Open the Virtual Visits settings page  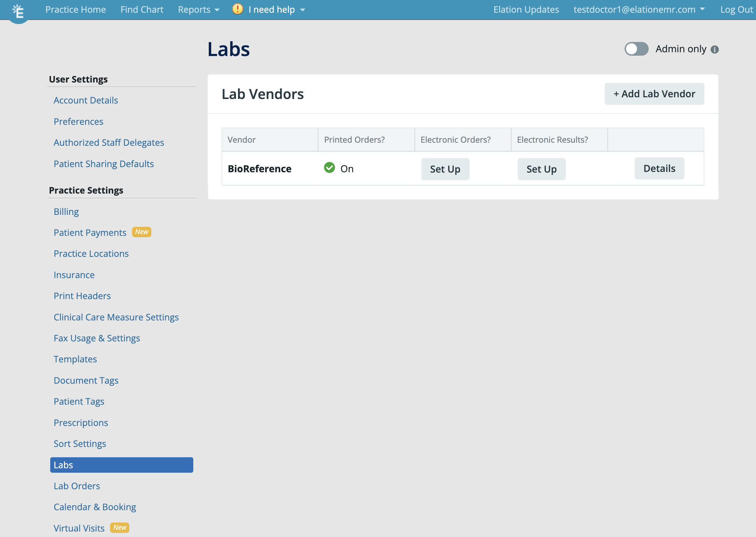tap(79, 528)
